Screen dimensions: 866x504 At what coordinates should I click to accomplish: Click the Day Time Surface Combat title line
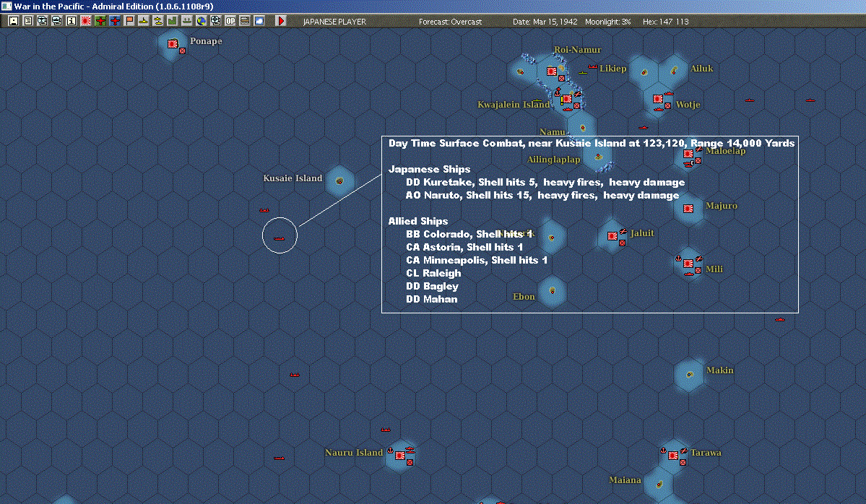pos(592,144)
